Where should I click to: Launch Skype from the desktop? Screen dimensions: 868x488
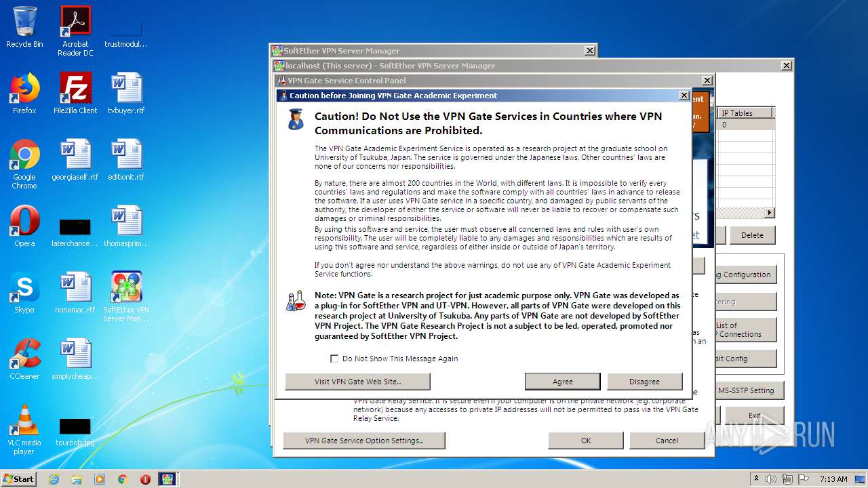pyautogui.click(x=24, y=293)
